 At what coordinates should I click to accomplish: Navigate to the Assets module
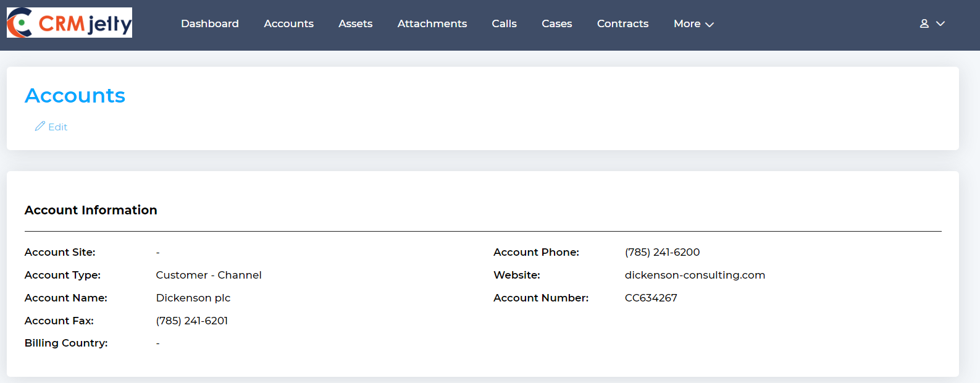point(355,23)
